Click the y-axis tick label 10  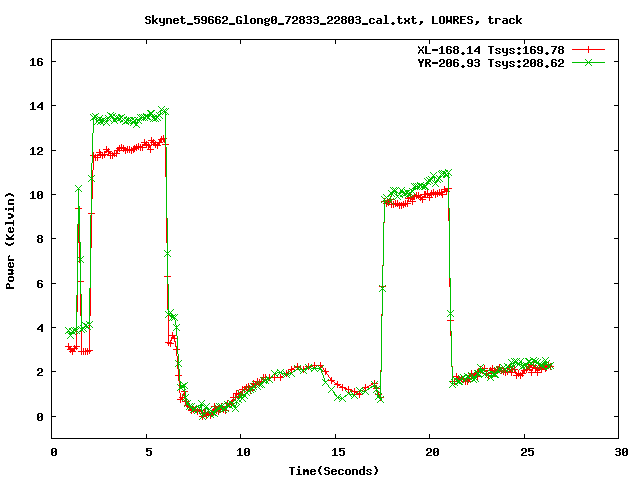point(36,195)
